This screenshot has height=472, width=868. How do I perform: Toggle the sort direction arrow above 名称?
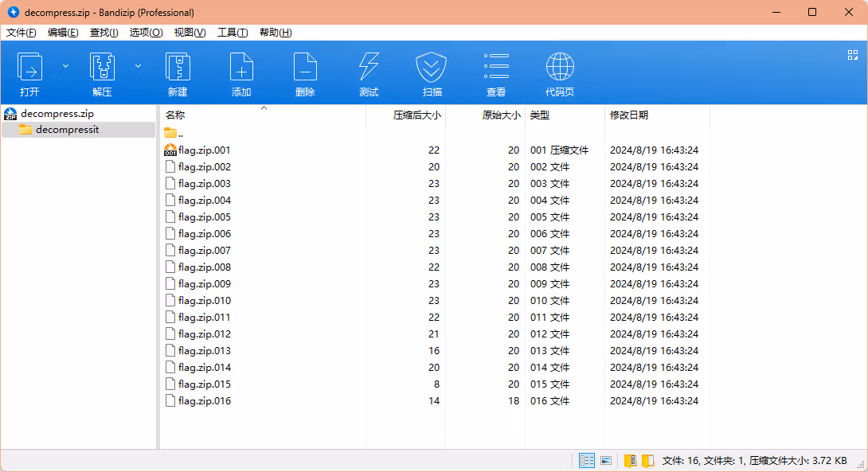point(264,108)
